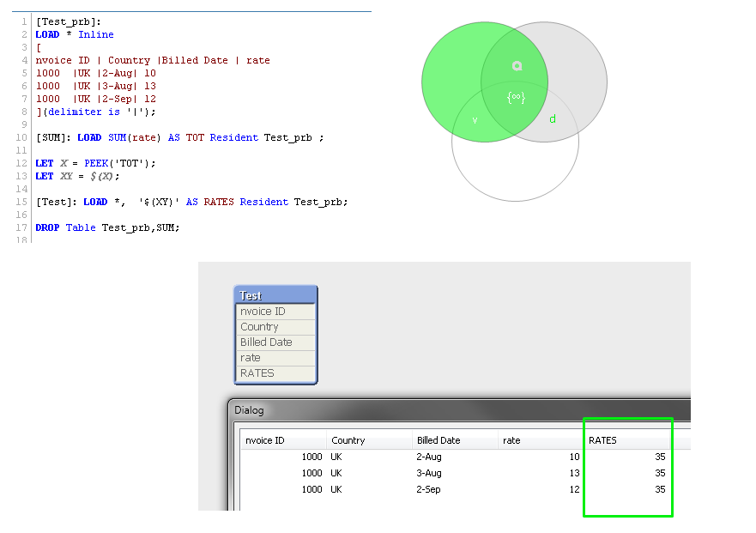Place cursor on DROP Table script line
Screen dimensions: 756x533
pyautogui.click(x=107, y=227)
